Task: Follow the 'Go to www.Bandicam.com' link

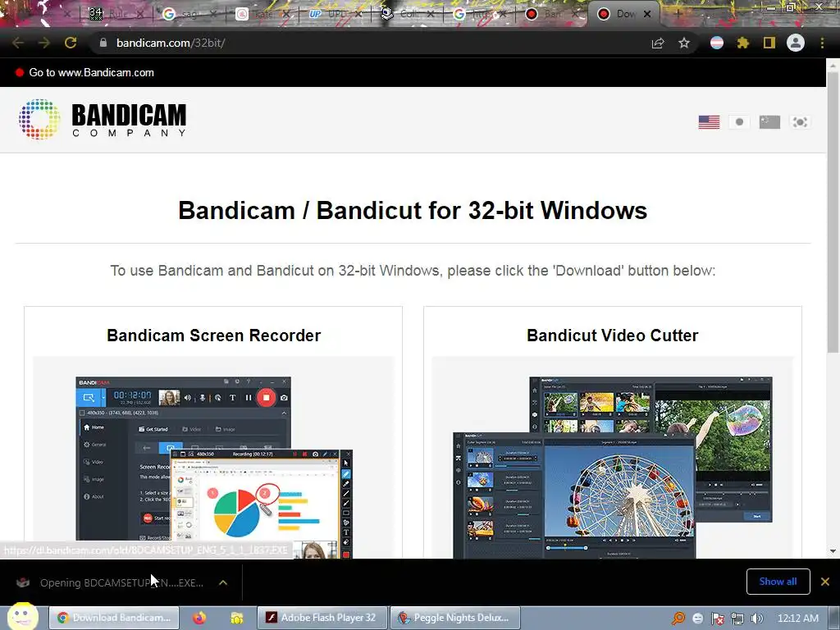Action: (x=91, y=72)
